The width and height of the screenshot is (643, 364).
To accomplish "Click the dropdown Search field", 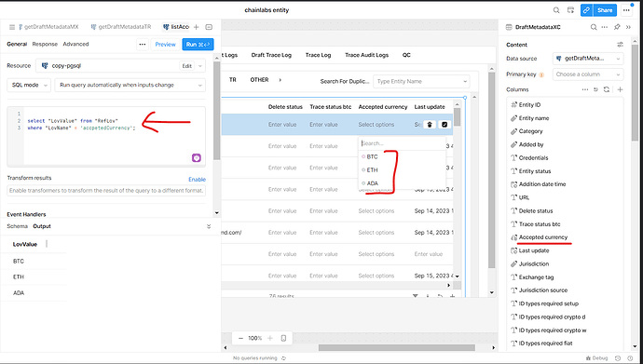I will click(x=402, y=143).
